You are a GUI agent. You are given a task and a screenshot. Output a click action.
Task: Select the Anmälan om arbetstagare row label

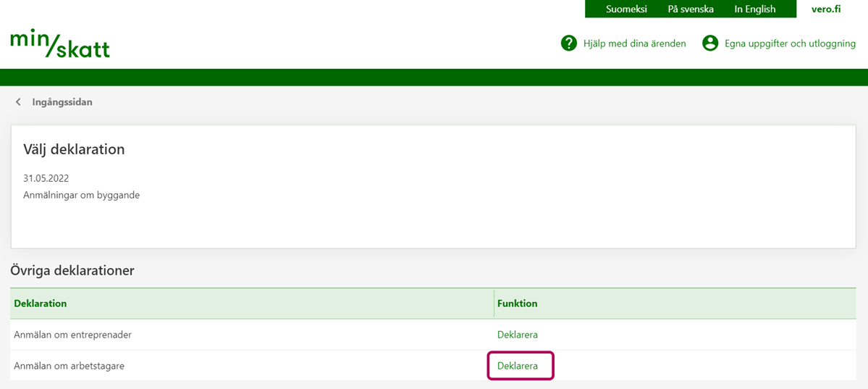coord(69,366)
